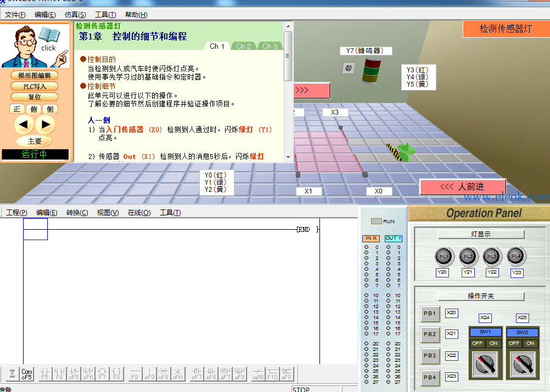Screen dimensions: 550x392
Task: Click the invert result caF10 icon
Action: point(258,374)
